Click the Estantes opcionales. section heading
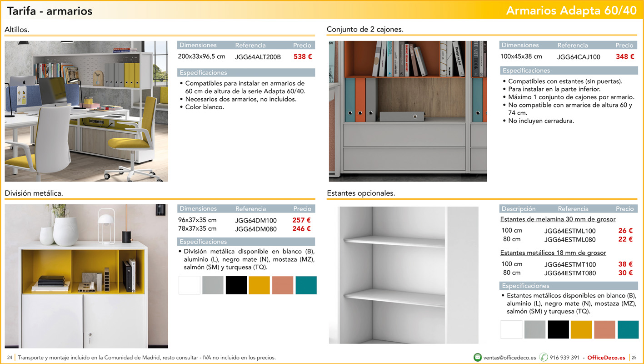 pyautogui.click(x=361, y=193)
